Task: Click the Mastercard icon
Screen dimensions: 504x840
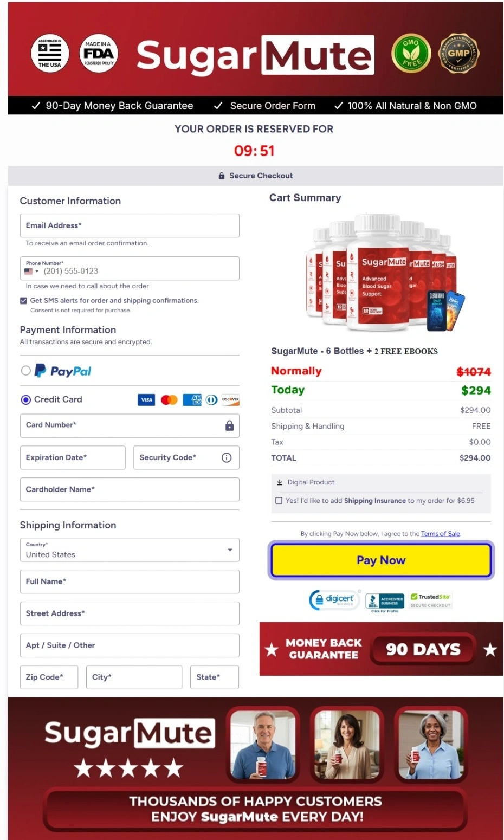Action: pos(169,399)
